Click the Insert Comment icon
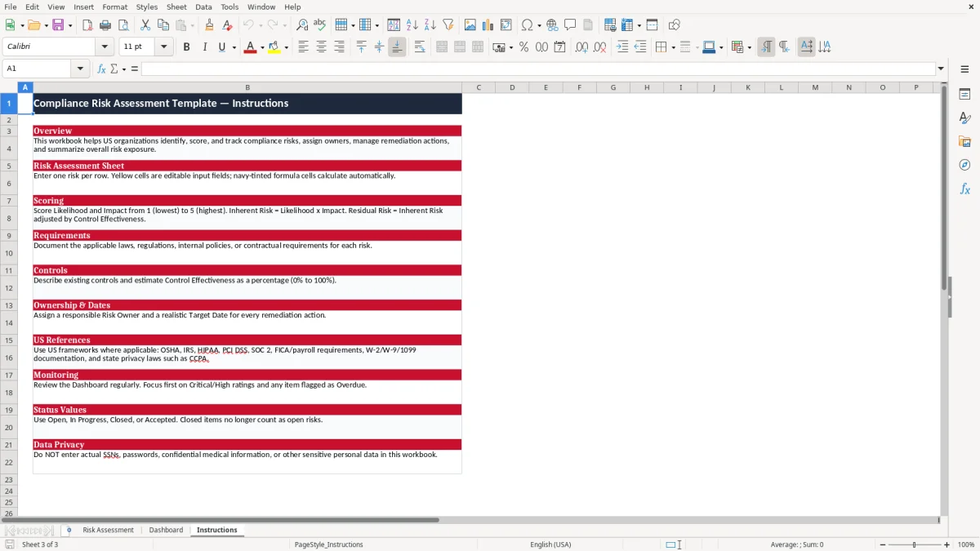 pos(570,25)
